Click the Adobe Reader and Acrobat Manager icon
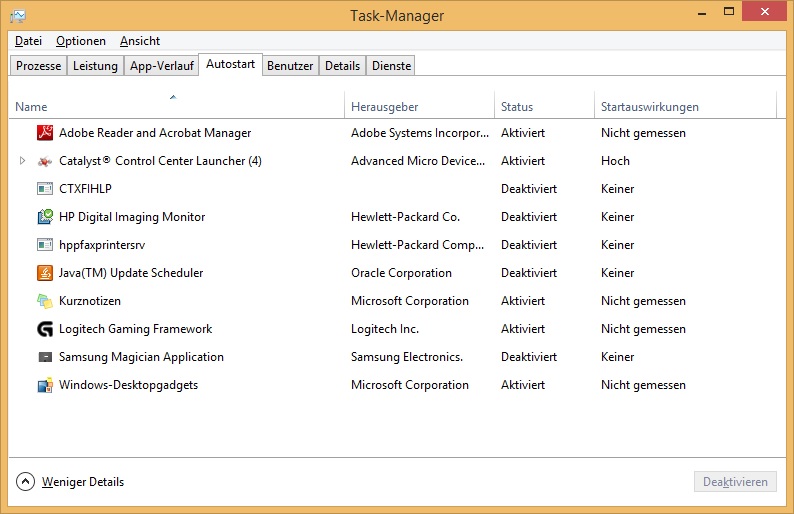 click(x=44, y=133)
